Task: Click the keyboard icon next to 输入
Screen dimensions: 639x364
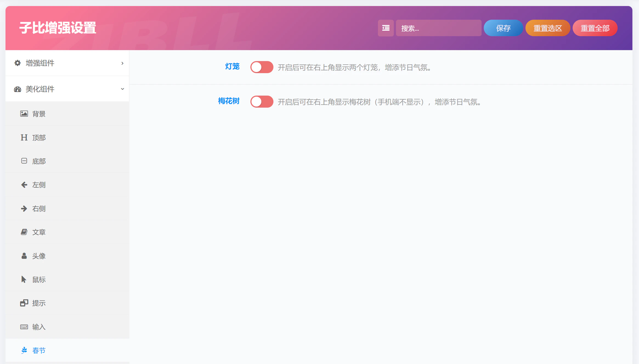Action: pos(24,327)
